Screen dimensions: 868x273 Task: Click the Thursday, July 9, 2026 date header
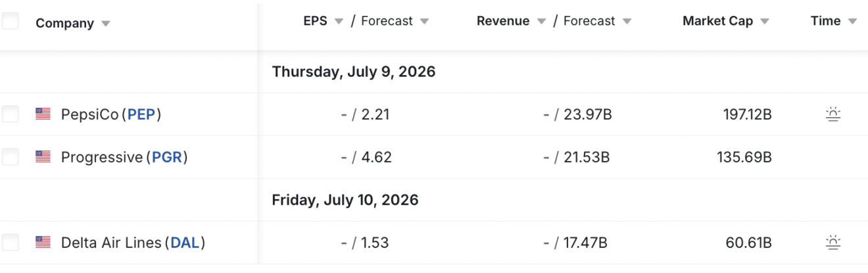click(x=354, y=72)
